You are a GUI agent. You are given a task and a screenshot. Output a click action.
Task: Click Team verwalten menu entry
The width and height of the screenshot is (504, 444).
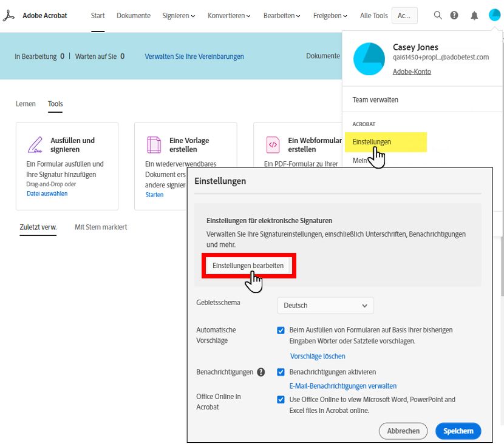tap(375, 100)
